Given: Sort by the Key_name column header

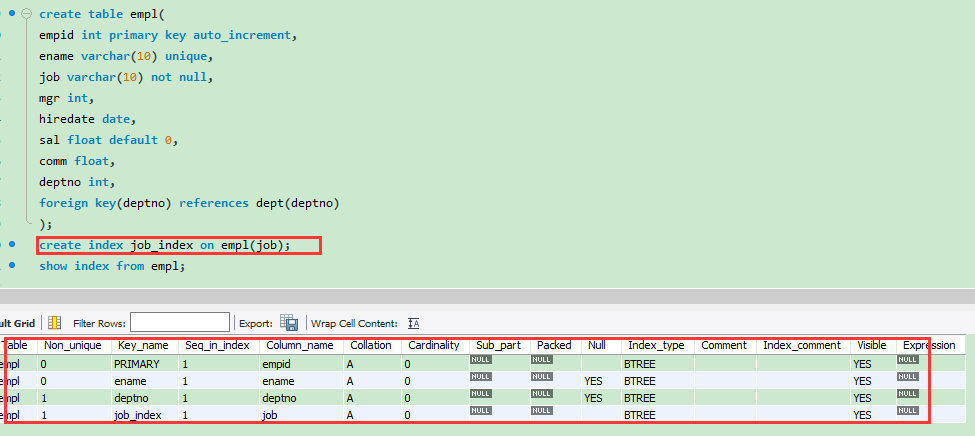Looking at the screenshot, I should [x=145, y=345].
